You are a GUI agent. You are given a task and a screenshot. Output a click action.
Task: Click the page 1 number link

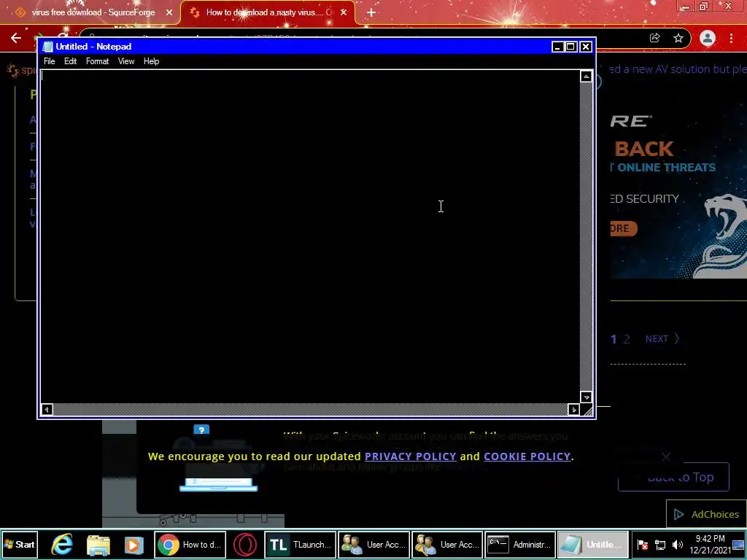coord(614,339)
